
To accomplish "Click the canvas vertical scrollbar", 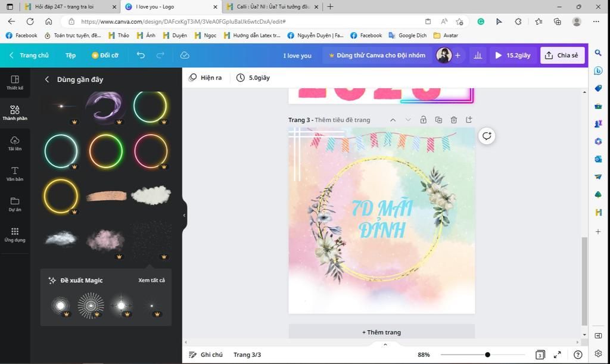I will pos(584,281).
